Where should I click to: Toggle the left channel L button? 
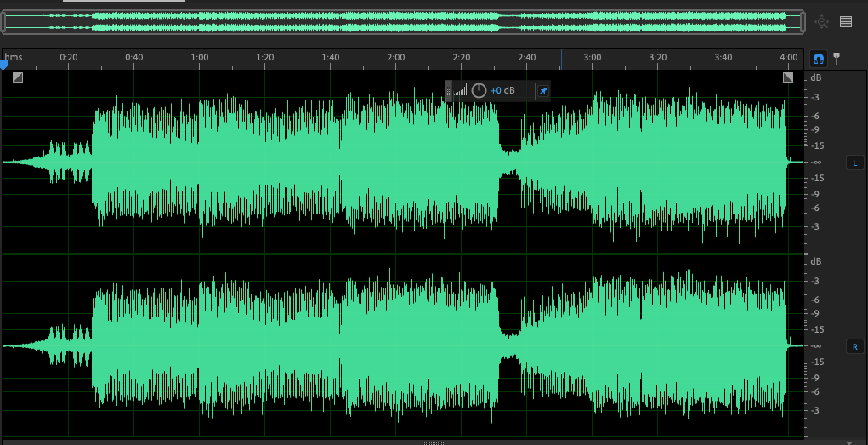click(x=854, y=163)
